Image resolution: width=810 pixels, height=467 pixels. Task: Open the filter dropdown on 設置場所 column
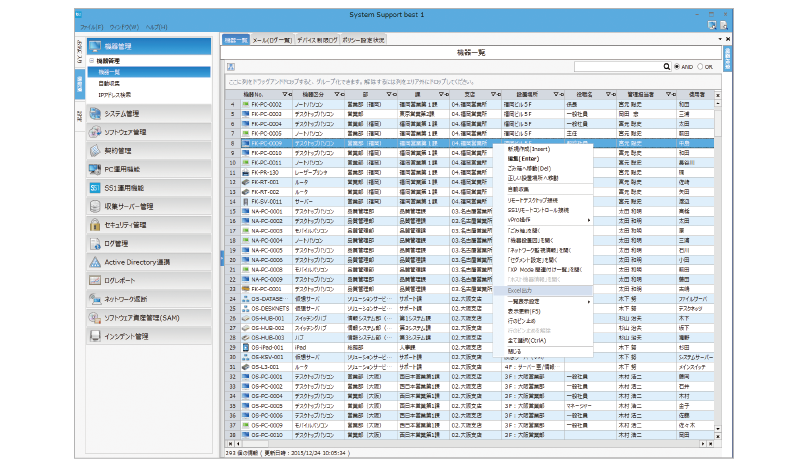(556, 95)
